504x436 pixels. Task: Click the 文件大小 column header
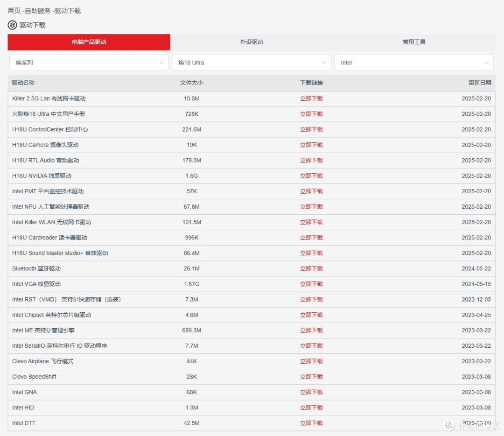point(191,83)
